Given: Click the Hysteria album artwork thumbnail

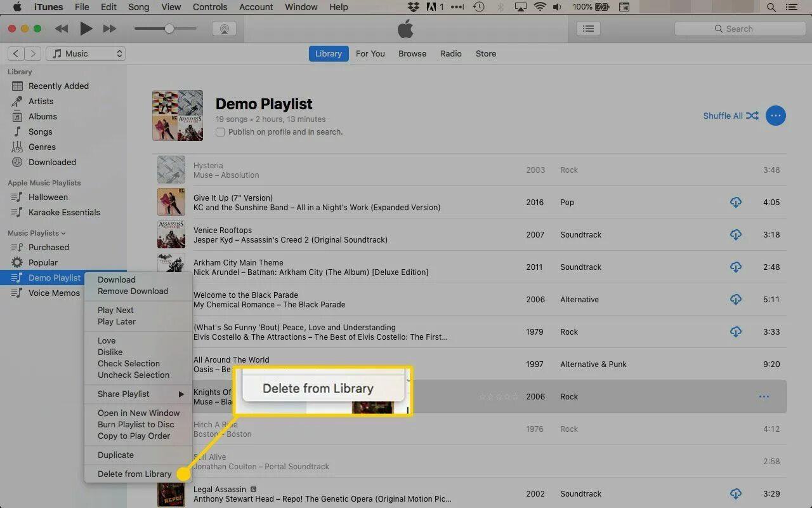Looking at the screenshot, I should (x=171, y=170).
